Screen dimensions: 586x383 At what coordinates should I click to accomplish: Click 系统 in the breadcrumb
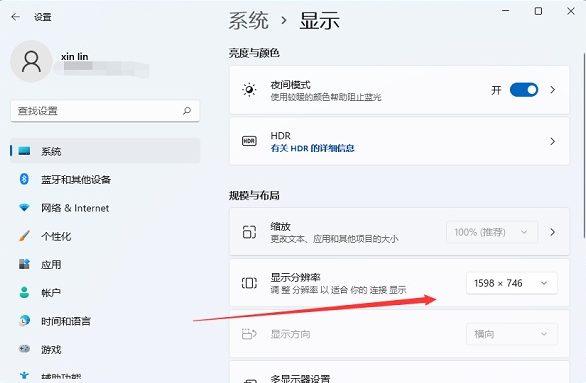[249, 20]
